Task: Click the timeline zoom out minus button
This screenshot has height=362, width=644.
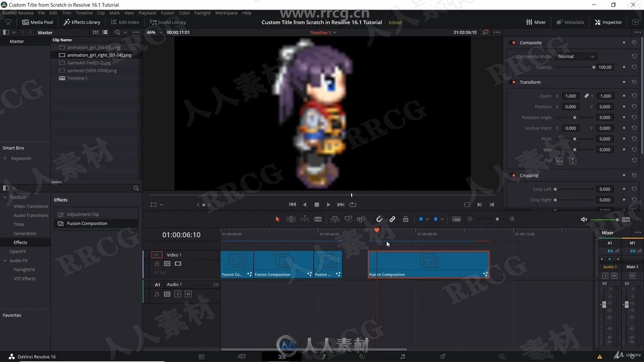Action: 470,219
